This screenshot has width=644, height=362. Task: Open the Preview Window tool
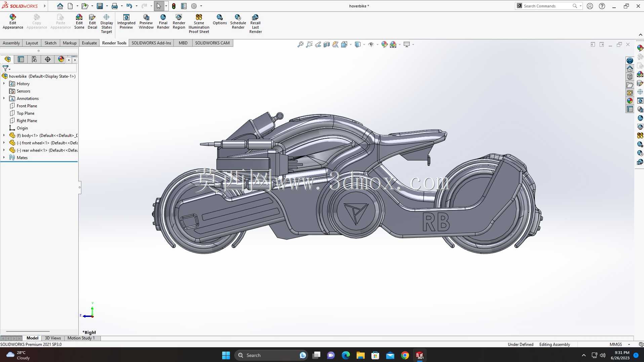tap(146, 22)
